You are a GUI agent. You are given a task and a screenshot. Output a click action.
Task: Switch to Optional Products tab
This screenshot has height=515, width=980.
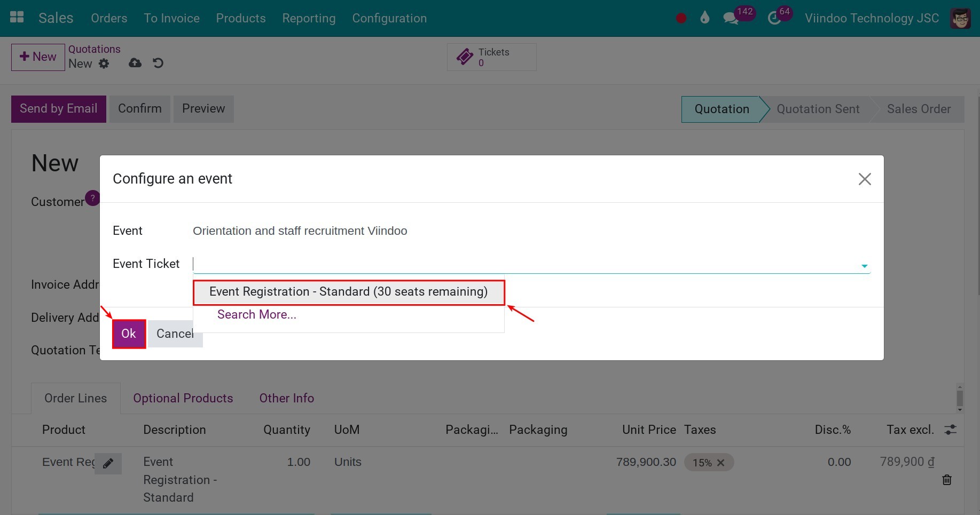pyautogui.click(x=183, y=398)
